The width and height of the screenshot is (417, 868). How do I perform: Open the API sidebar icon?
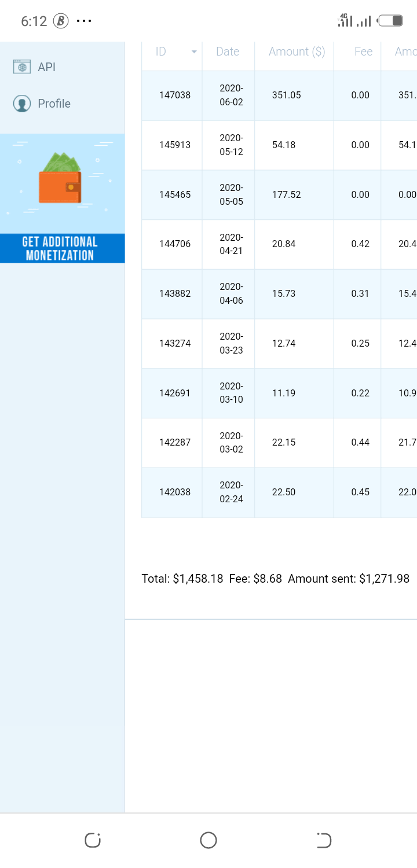click(x=22, y=67)
